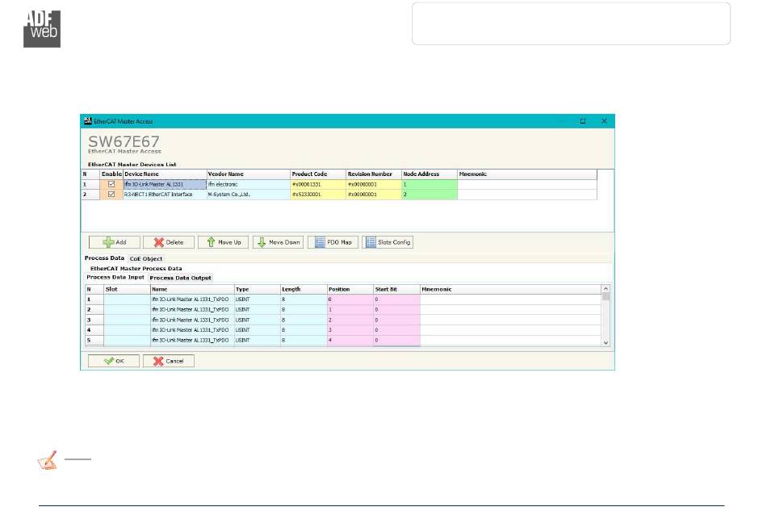Click the green up arrow Move Up icon
The height and width of the screenshot is (532, 767).
(211, 242)
